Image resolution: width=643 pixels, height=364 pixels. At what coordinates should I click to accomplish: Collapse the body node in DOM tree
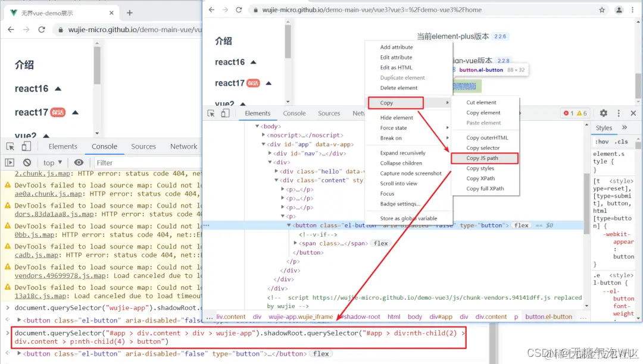point(257,126)
